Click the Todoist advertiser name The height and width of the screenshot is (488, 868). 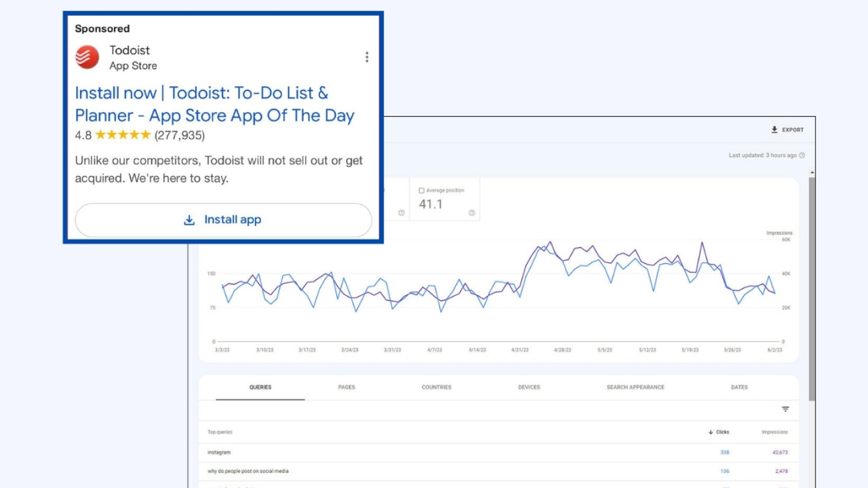point(130,51)
